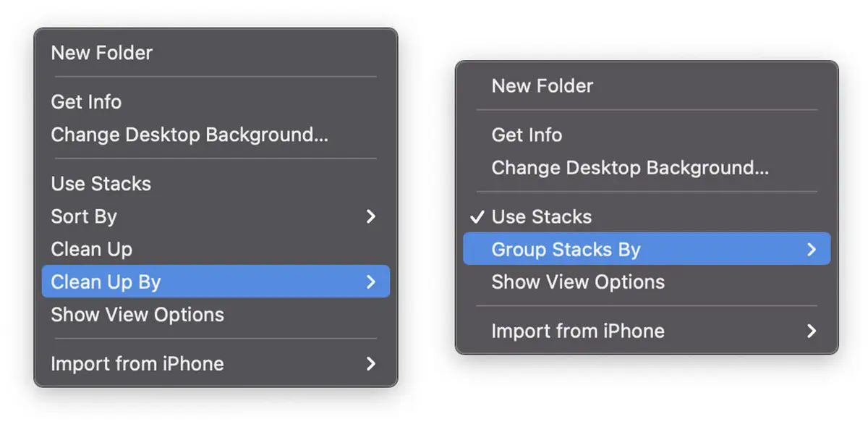Image resolution: width=868 pixels, height=427 pixels.
Task: Expand the Sort By submenu arrow
Action: 370,216
